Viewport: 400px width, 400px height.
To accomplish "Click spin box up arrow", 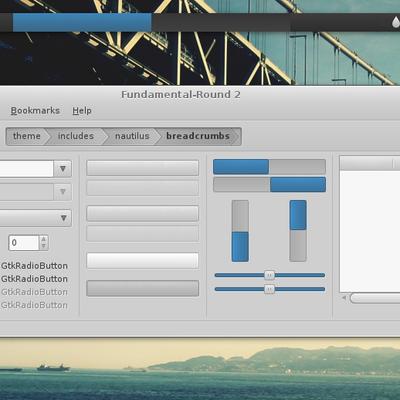I will [x=43, y=239].
